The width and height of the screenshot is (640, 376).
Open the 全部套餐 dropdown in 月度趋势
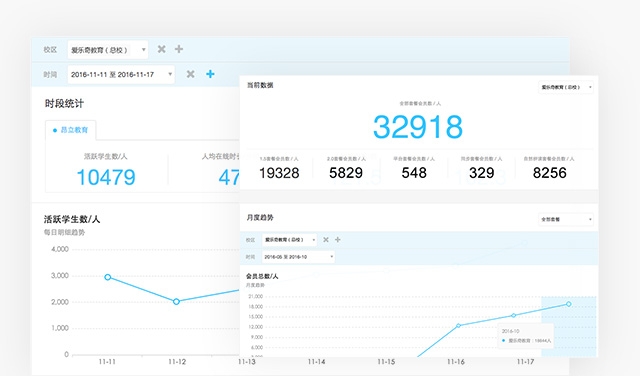(x=565, y=219)
